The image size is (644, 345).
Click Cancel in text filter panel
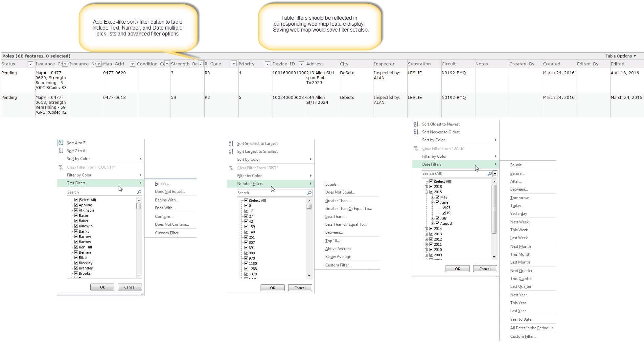(130, 287)
